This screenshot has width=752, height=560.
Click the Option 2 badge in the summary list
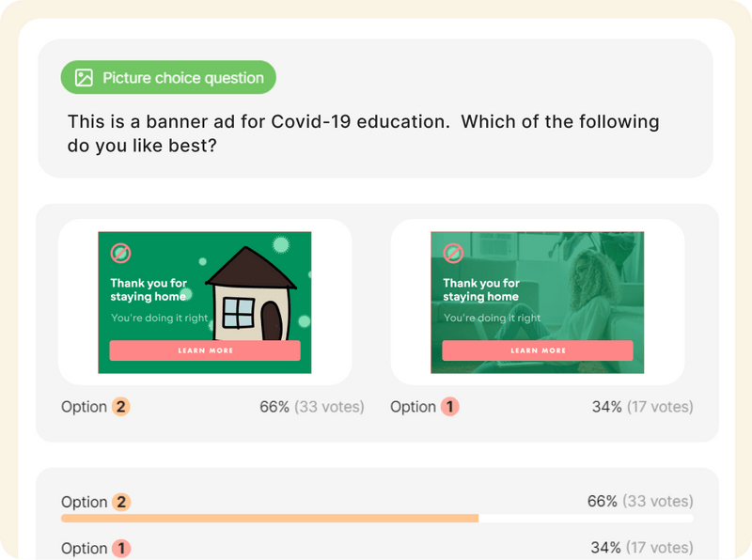click(121, 502)
